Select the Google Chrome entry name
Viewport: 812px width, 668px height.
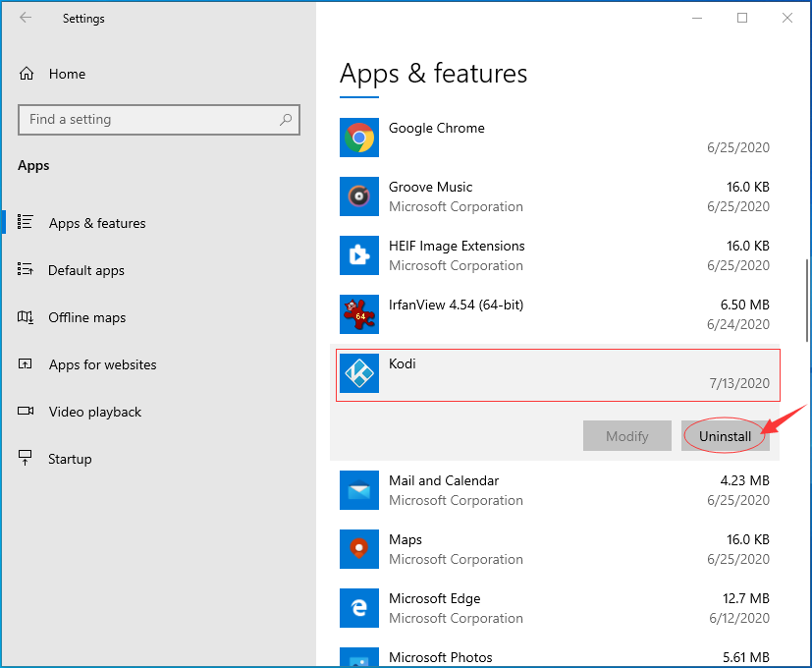click(437, 128)
